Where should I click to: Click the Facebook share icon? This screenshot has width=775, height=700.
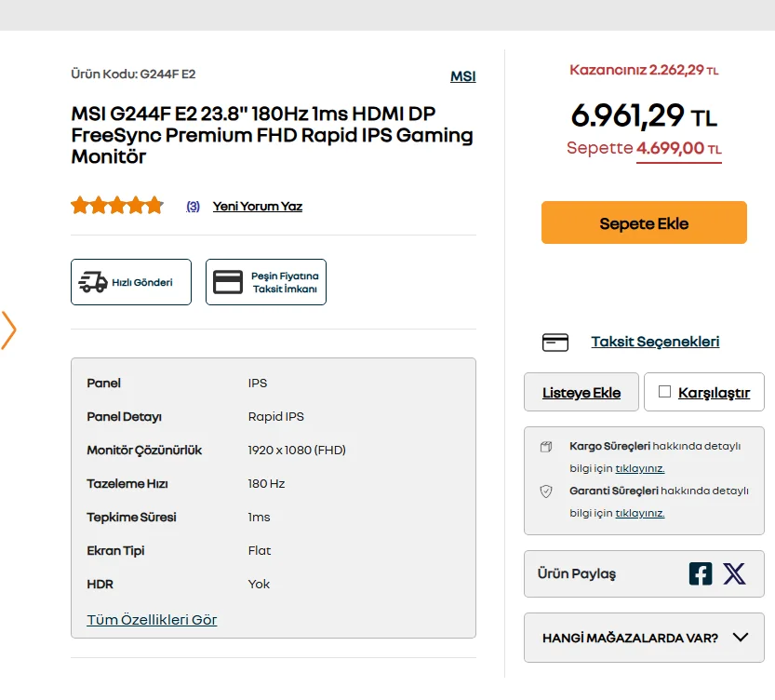[701, 573]
